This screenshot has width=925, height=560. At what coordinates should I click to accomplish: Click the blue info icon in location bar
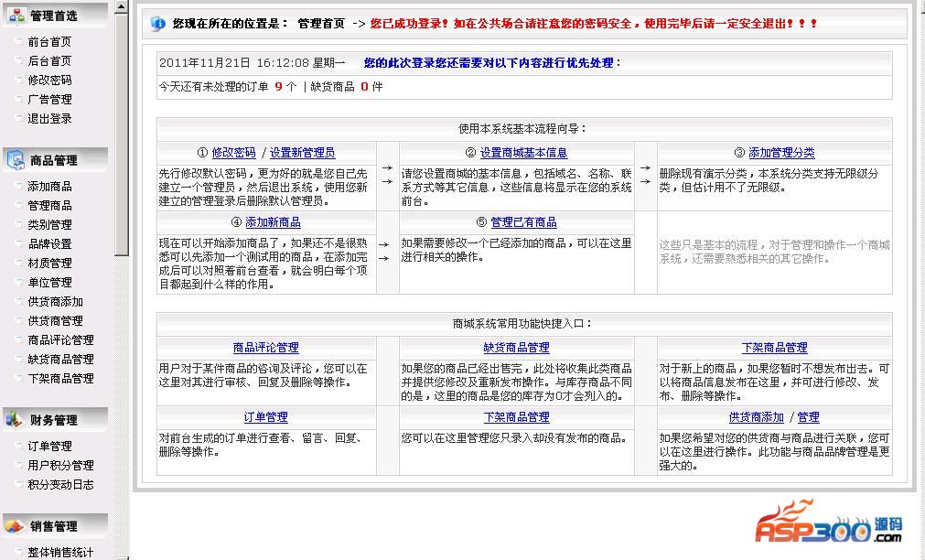[158, 24]
